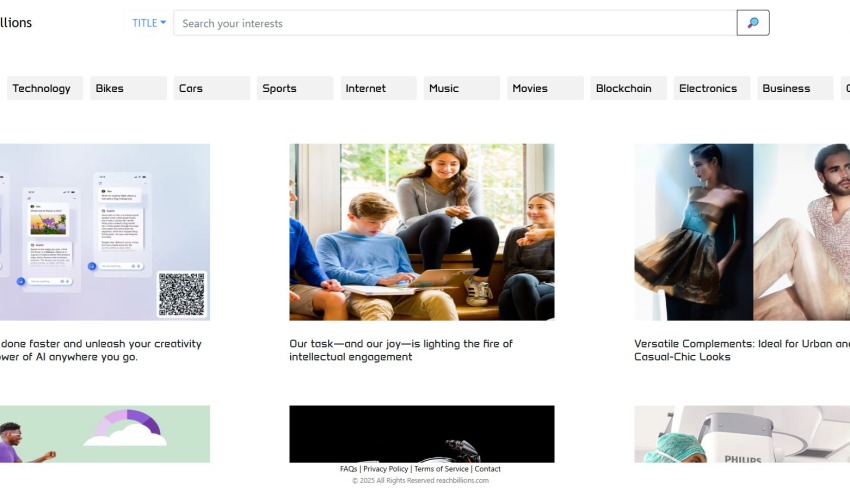Read the intellectual engagement article headline
850x491 pixels.
[401, 350]
